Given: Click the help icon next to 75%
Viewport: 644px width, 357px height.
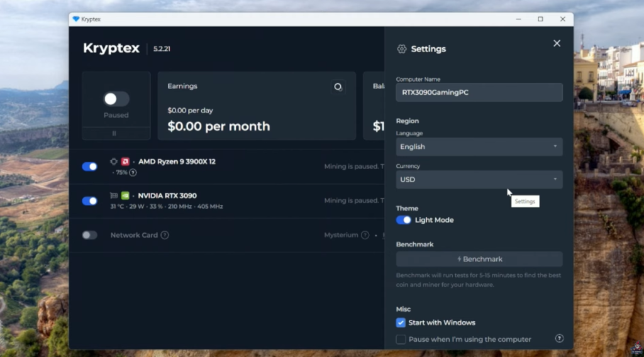Looking at the screenshot, I should click(133, 172).
